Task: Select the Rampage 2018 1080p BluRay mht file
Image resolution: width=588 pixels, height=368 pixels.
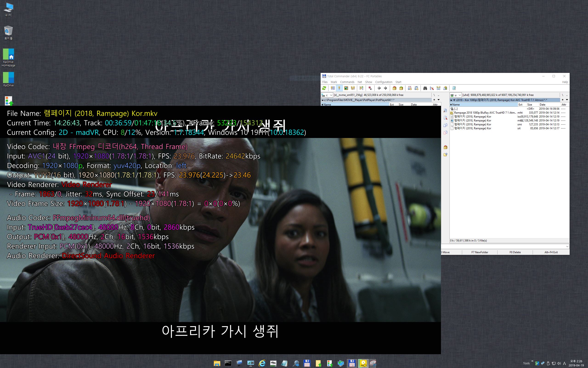Action: click(x=509, y=113)
